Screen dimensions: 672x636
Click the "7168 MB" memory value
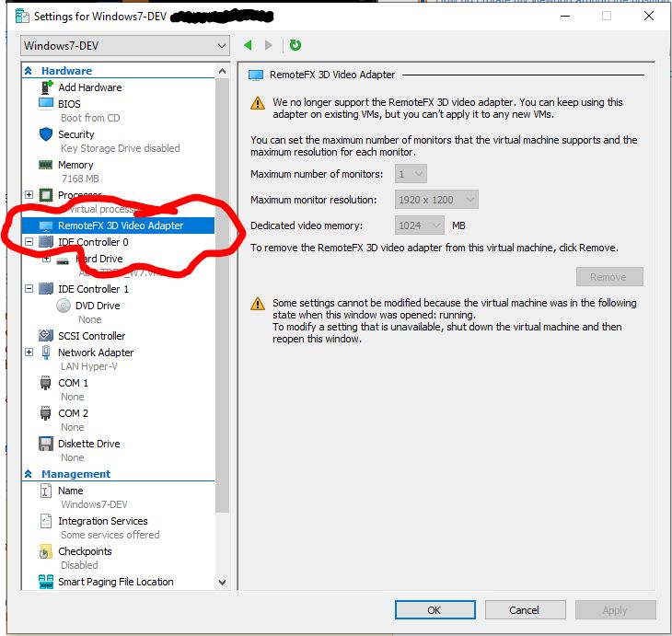pos(80,179)
